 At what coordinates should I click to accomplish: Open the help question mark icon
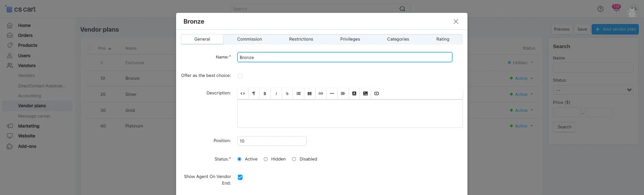coord(601,9)
